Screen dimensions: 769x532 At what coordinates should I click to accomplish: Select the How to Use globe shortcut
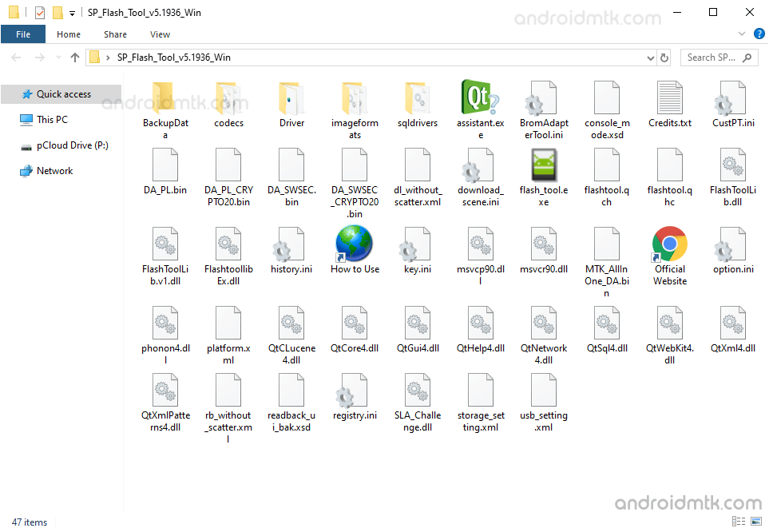(354, 244)
